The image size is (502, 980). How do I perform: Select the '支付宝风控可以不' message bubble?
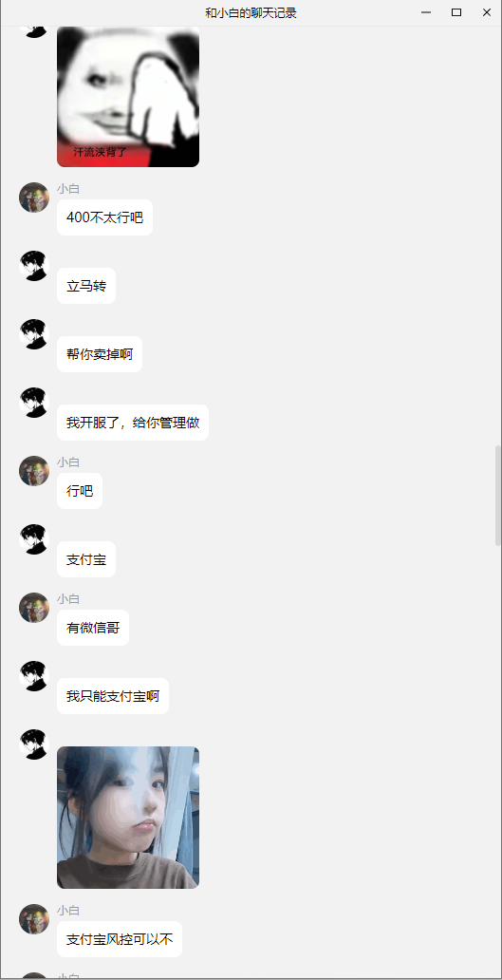[x=120, y=939]
